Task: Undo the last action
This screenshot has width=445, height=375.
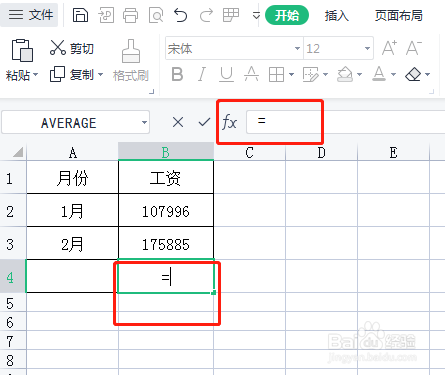Action: [x=181, y=15]
